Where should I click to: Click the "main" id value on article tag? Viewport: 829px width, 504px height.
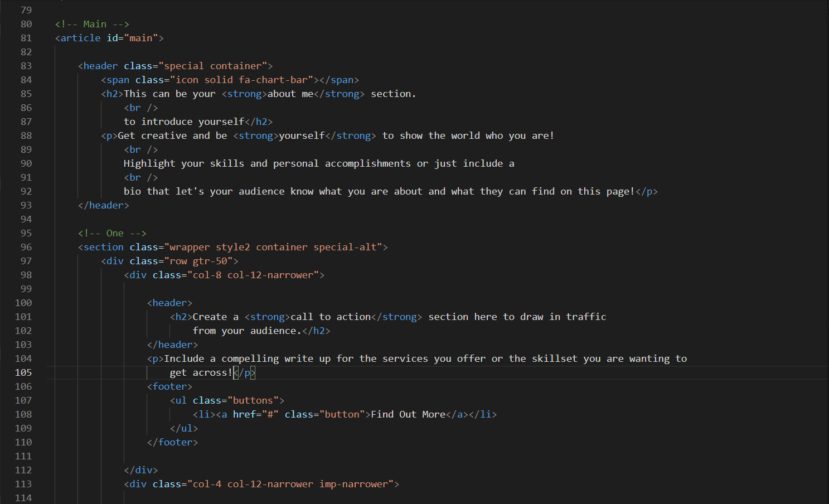[x=141, y=38]
